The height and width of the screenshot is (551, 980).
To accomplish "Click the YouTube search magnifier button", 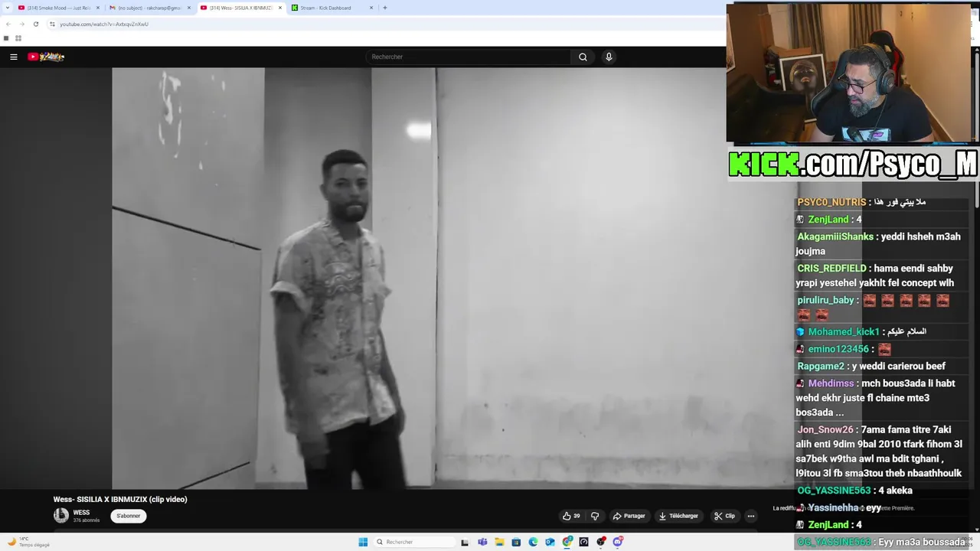I will (x=583, y=57).
